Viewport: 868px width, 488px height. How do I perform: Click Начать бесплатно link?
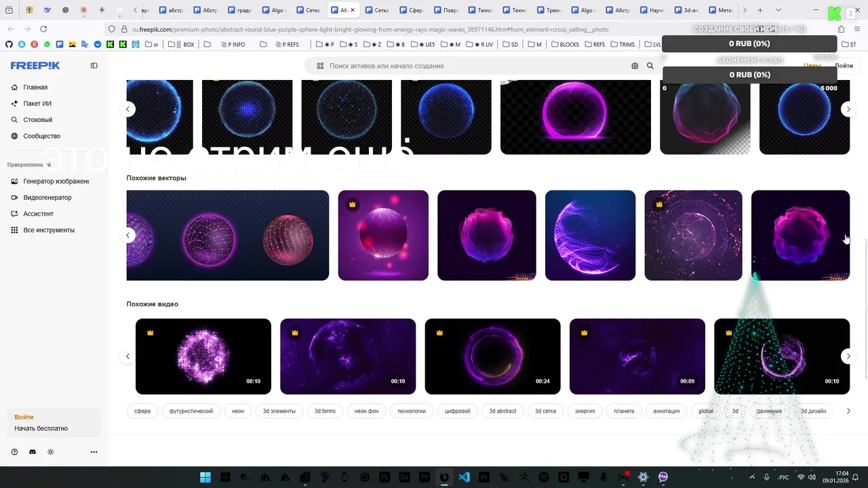tap(41, 428)
